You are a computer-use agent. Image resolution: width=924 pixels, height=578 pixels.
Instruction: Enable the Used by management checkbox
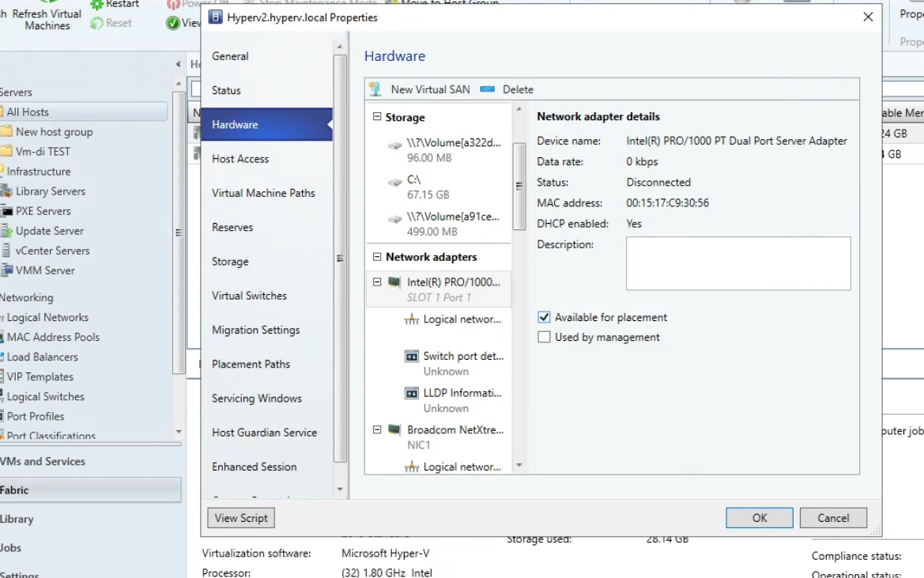pyautogui.click(x=544, y=337)
